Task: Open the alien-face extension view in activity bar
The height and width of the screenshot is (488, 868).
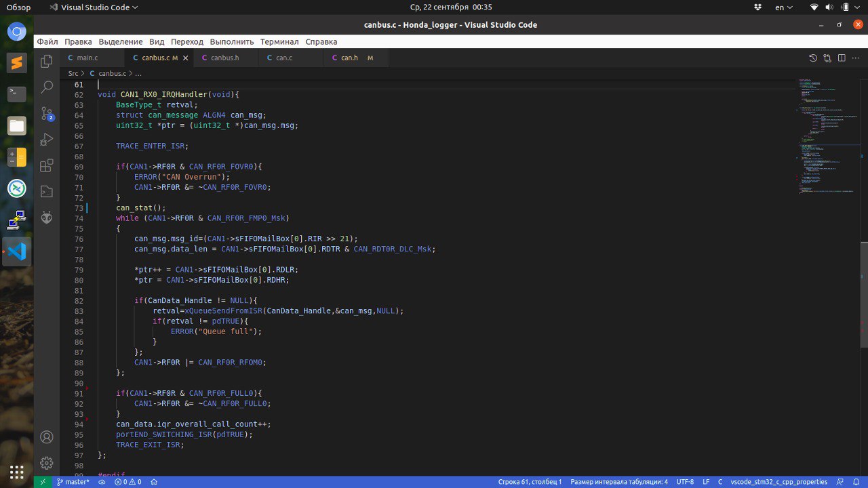Action: (x=47, y=217)
